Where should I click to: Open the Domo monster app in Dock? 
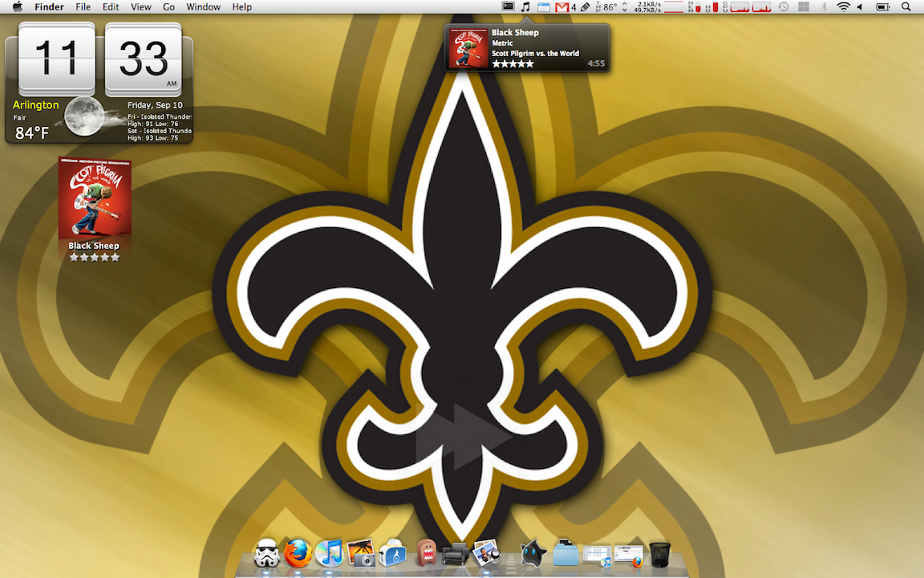(x=425, y=553)
